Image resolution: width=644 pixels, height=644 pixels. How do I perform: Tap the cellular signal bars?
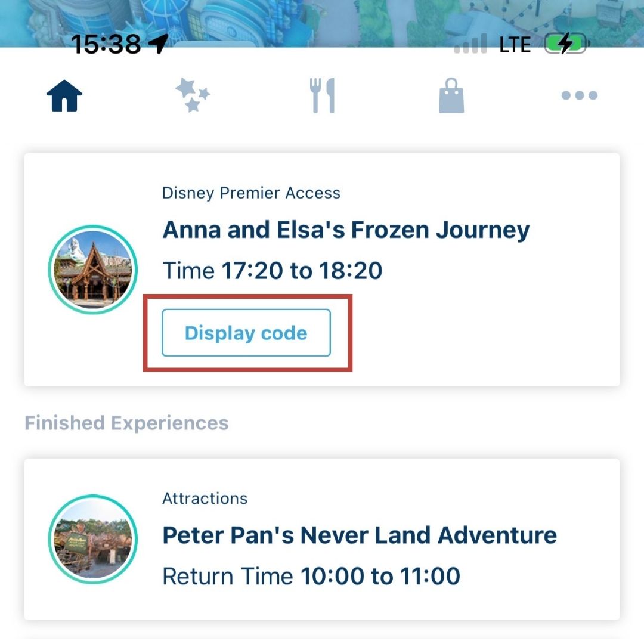coord(470,44)
